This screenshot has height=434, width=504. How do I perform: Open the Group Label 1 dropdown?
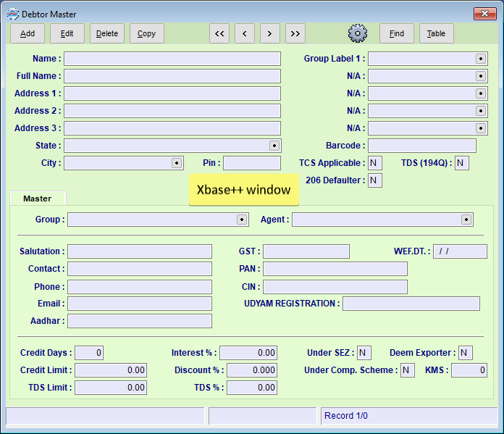(x=480, y=59)
